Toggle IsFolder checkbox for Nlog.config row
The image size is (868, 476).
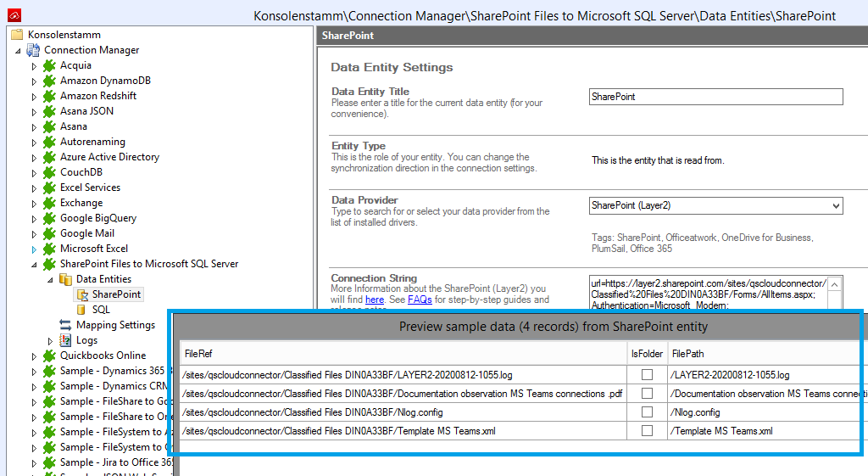tap(647, 412)
